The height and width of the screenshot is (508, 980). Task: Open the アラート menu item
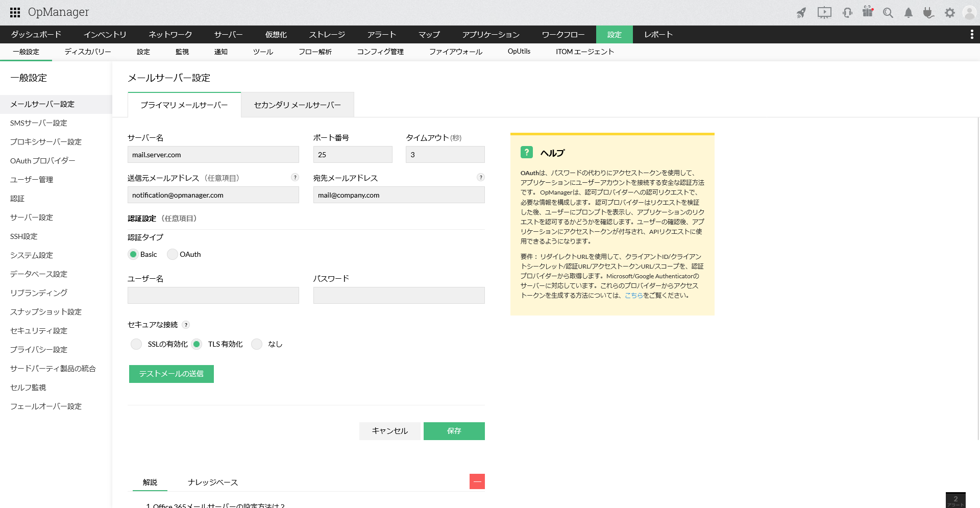(381, 35)
